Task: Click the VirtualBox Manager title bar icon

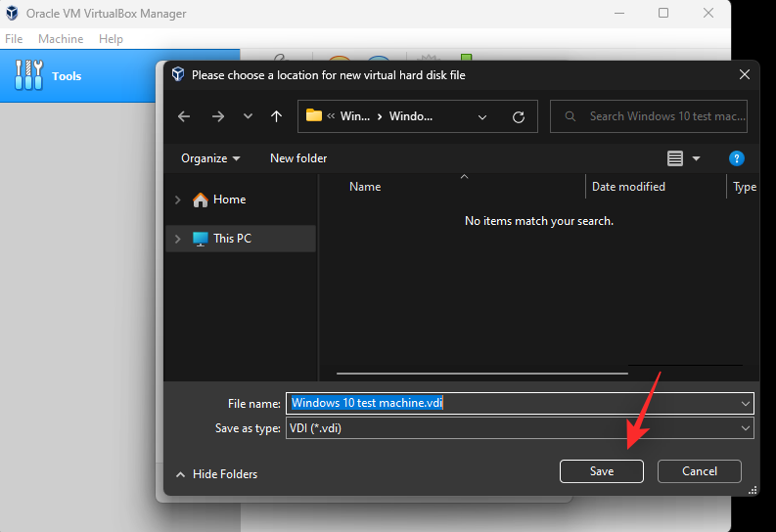Action: (x=12, y=14)
